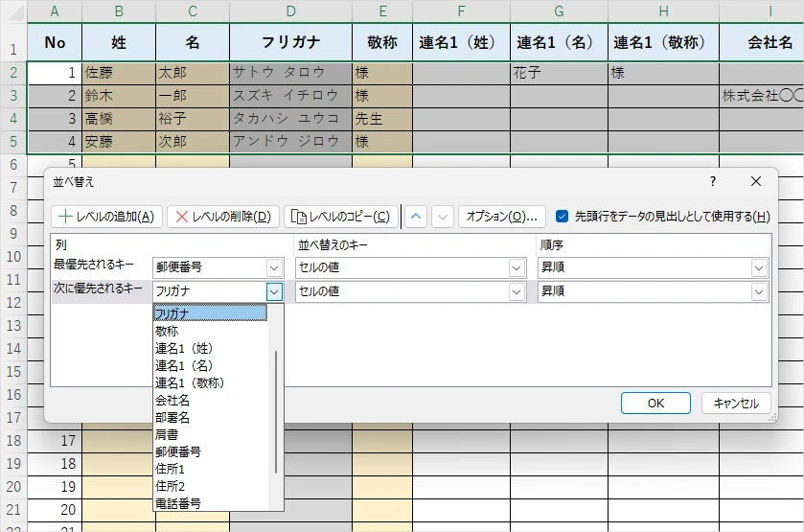Select 住所1 in the dropdown list
The height and width of the screenshot is (532, 804).
[210, 469]
